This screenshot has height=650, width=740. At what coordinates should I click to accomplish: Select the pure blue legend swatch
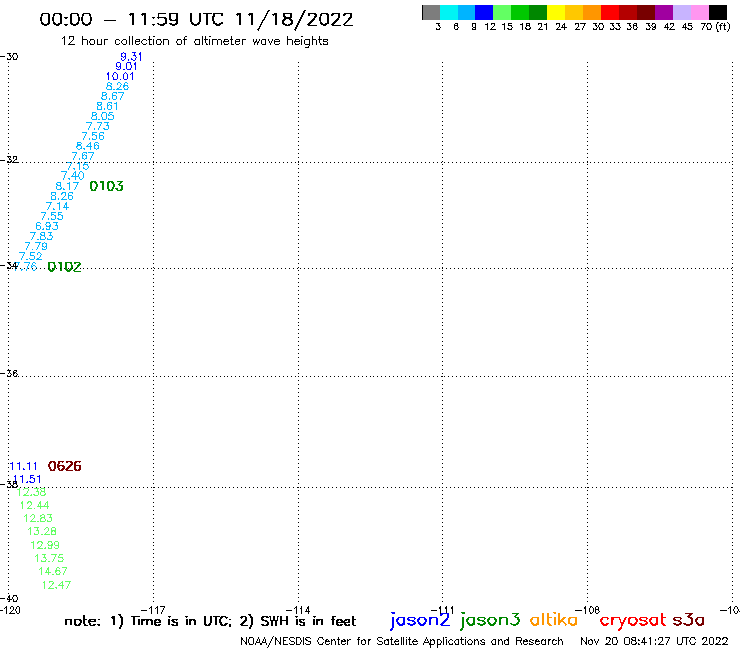coord(484,12)
